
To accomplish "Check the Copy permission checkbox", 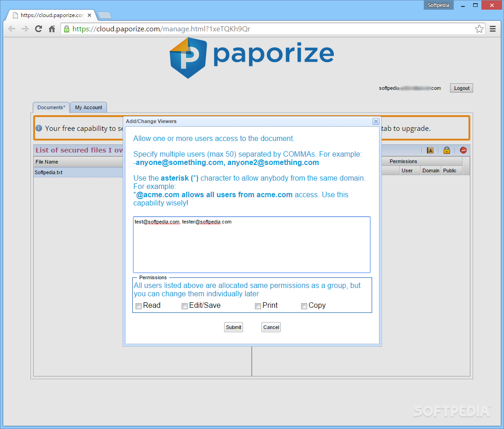I will [x=304, y=306].
